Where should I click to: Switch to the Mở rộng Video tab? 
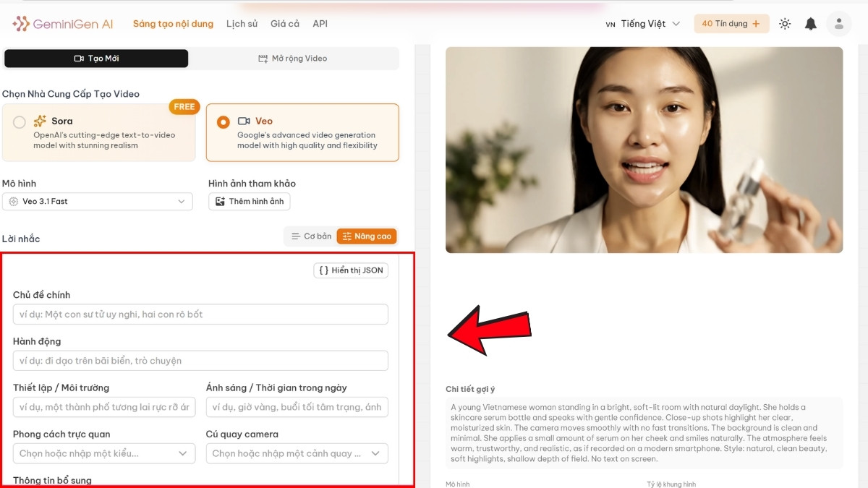pos(292,59)
